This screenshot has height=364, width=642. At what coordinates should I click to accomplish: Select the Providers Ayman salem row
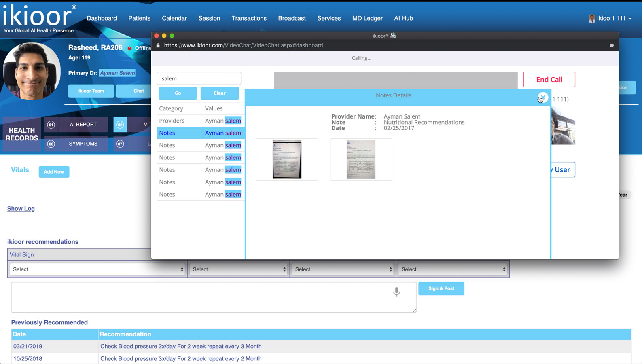click(x=201, y=121)
